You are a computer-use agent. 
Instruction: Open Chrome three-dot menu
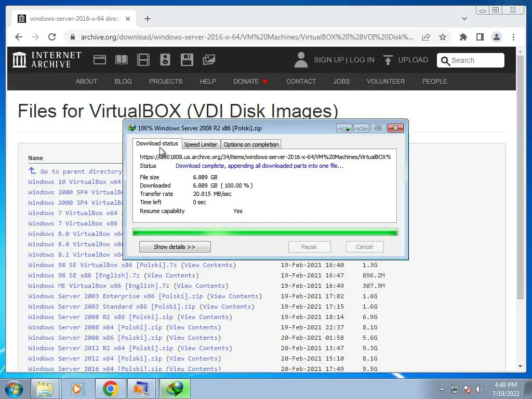pyautogui.click(x=514, y=37)
